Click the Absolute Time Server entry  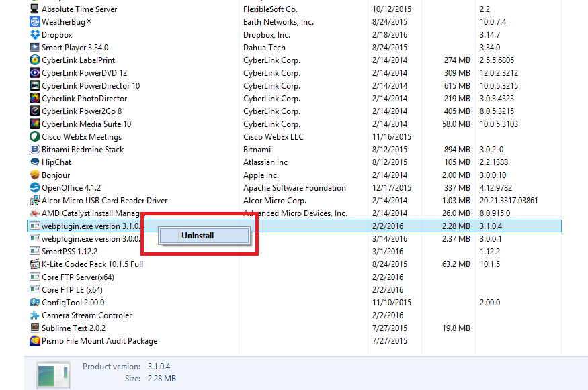pyautogui.click(x=79, y=9)
